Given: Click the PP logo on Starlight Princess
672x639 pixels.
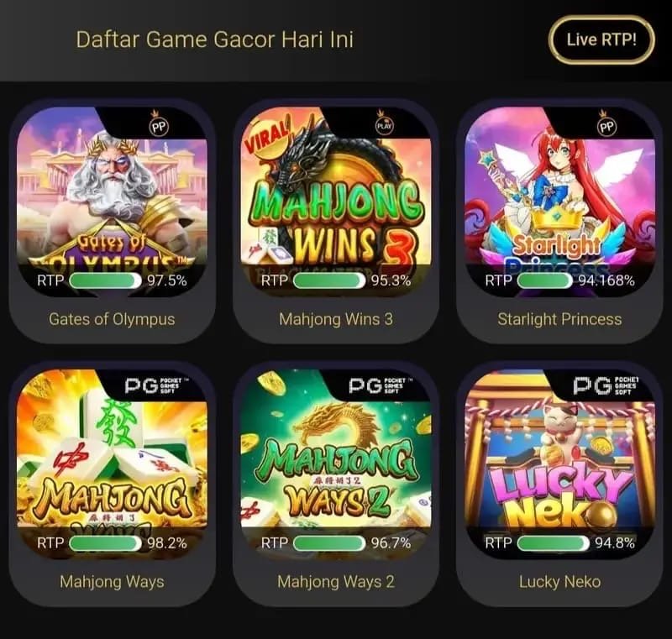Looking at the screenshot, I should [x=606, y=124].
